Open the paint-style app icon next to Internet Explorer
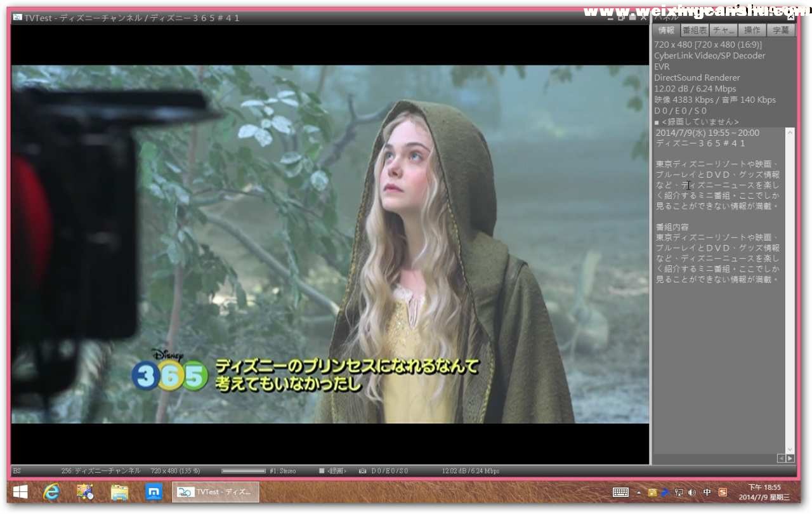 [x=85, y=492]
